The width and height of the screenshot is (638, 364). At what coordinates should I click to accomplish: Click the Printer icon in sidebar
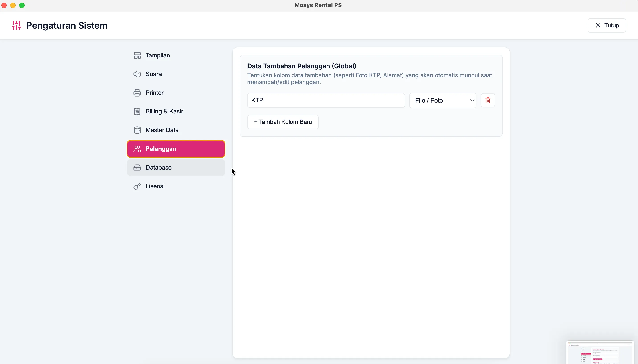coord(137,93)
